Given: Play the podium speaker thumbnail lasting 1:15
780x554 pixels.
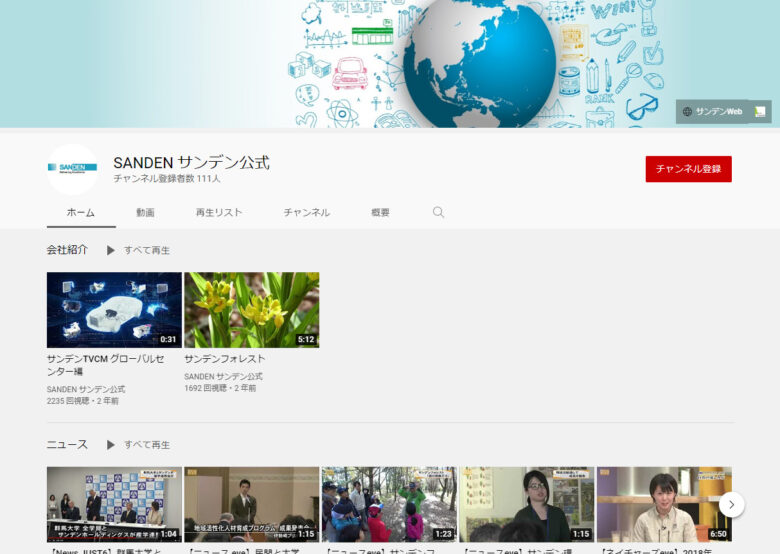Looking at the screenshot, I should click(x=252, y=504).
